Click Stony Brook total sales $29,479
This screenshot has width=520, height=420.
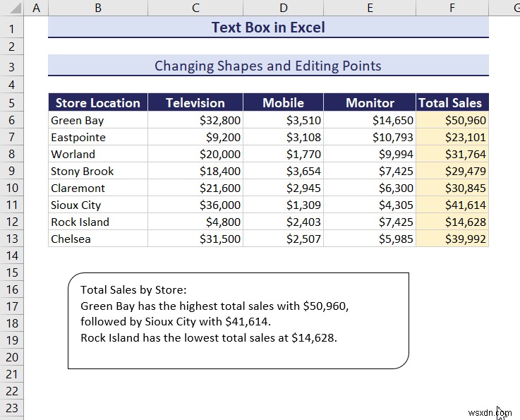pos(452,171)
